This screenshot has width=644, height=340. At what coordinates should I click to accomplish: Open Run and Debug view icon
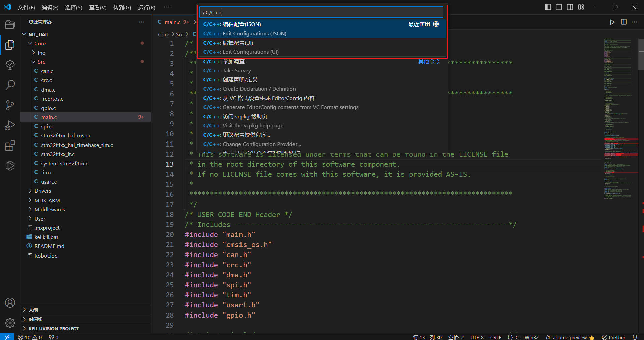(x=10, y=125)
